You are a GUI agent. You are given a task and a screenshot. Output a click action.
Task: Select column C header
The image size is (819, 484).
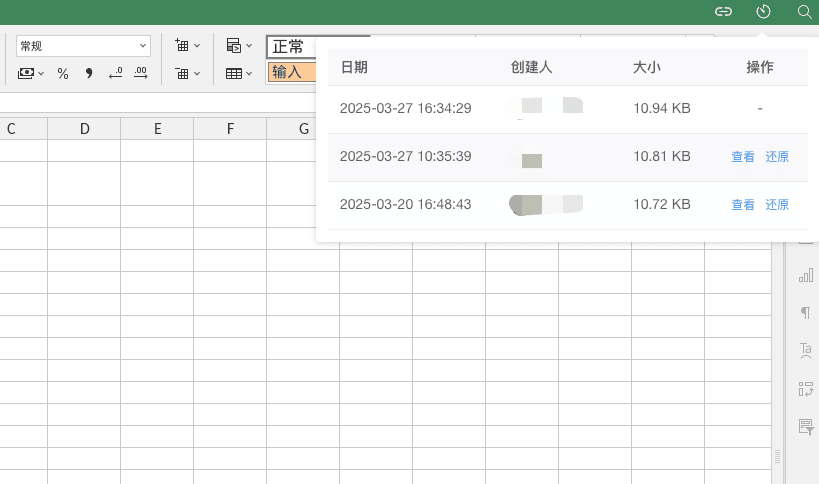(x=24, y=128)
